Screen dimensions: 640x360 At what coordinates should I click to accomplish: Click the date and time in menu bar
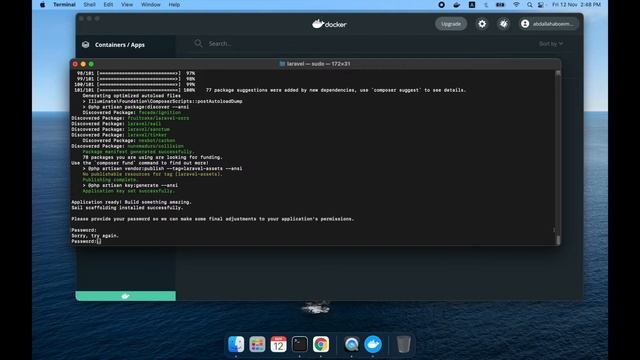click(576, 4)
